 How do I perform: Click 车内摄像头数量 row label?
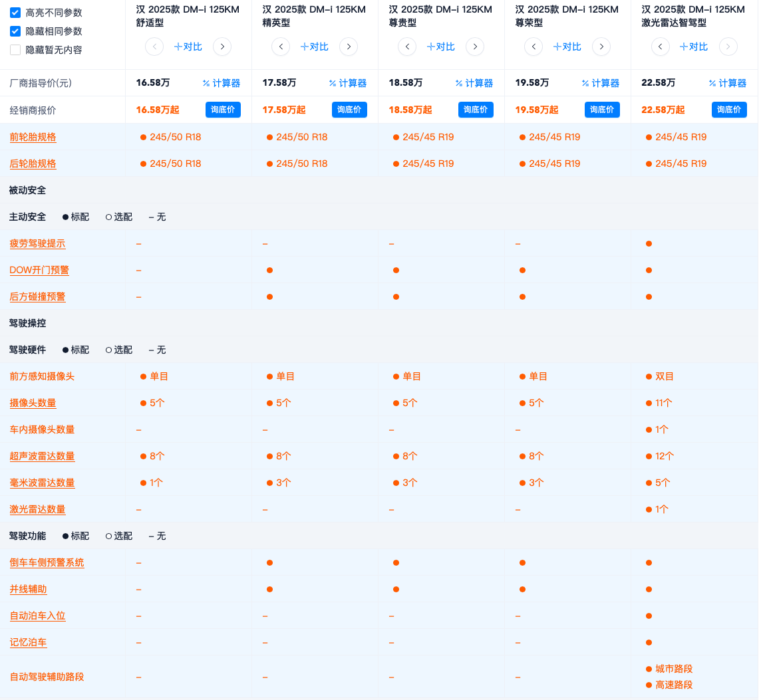point(42,430)
